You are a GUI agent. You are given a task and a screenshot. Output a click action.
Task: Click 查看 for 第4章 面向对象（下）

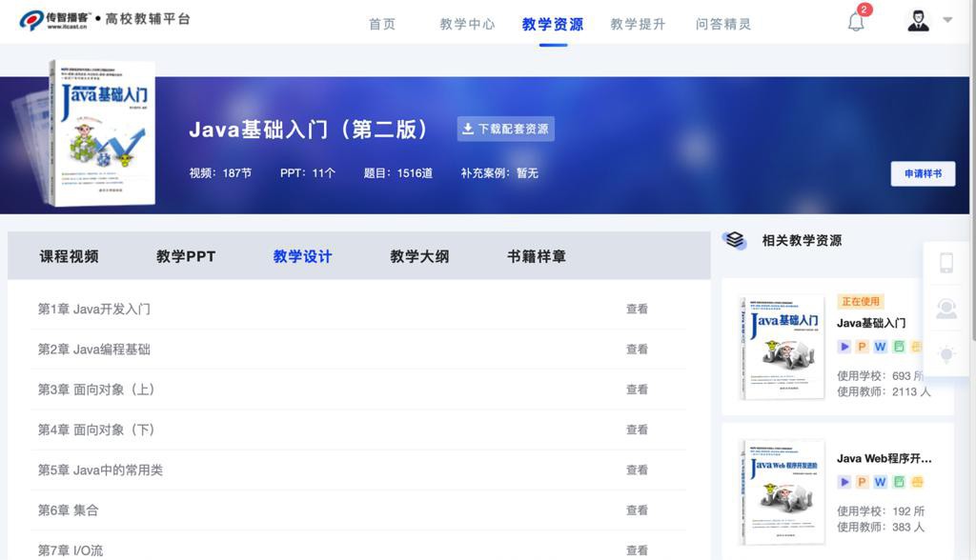coord(637,430)
